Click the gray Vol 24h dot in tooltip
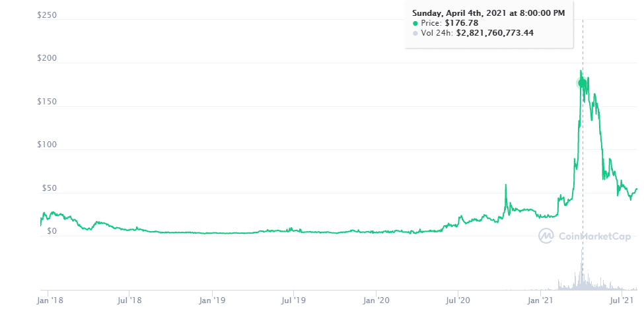 (x=415, y=33)
